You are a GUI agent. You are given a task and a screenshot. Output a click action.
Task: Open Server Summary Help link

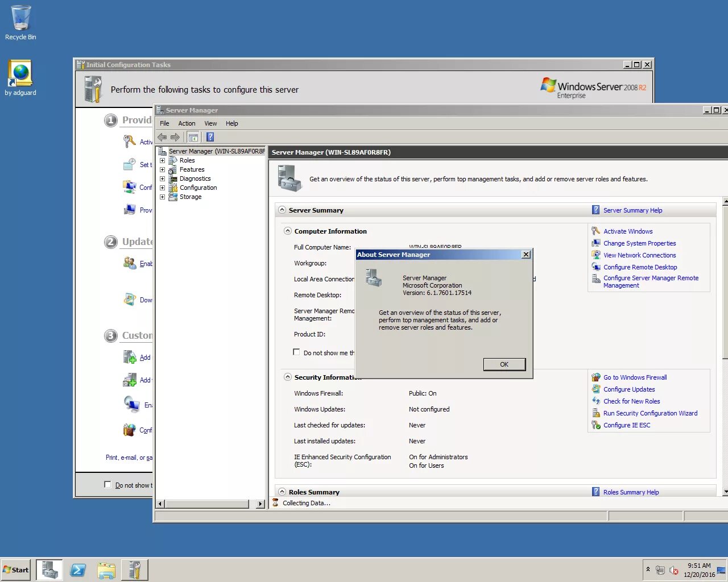pos(632,210)
